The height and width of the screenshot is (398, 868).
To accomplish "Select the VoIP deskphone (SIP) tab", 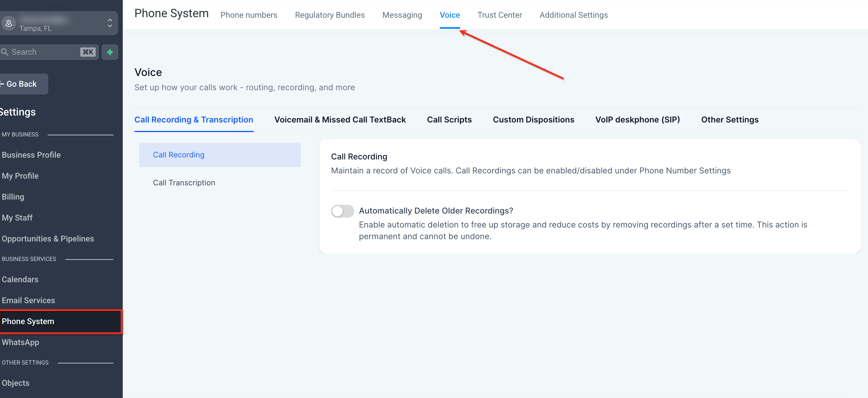I will pos(638,120).
